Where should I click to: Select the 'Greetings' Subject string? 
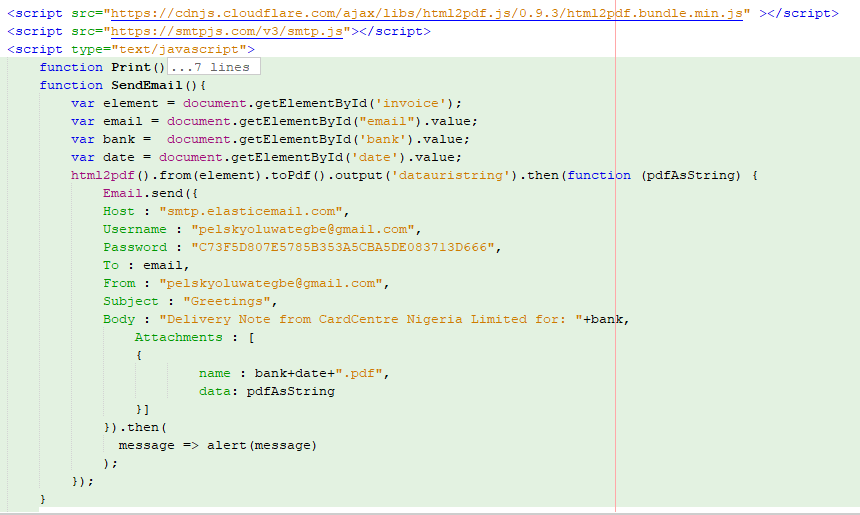227,302
